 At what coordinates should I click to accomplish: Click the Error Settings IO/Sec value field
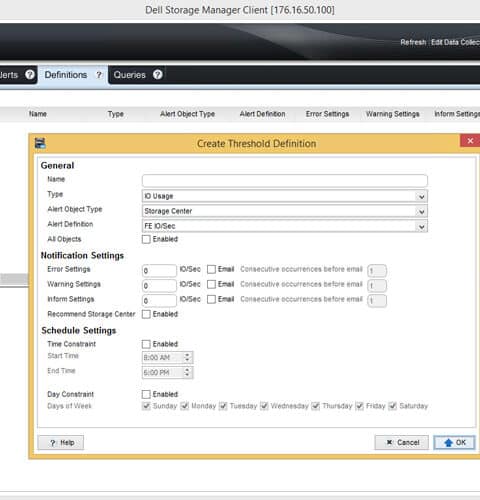[x=159, y=270]
